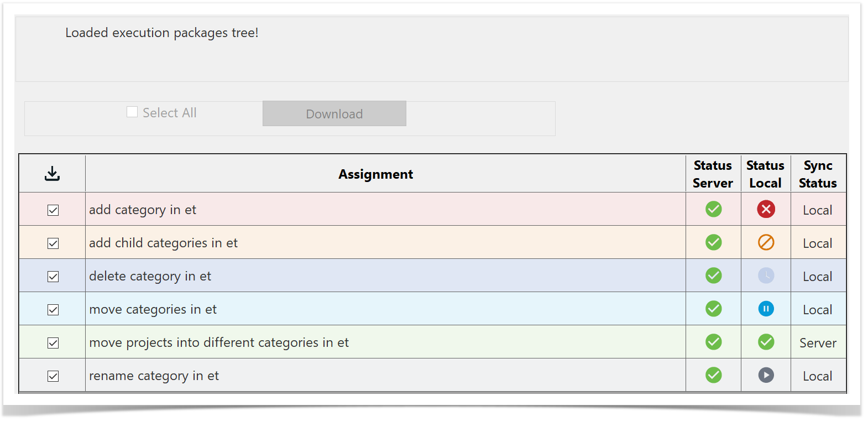Screen dimensions: 868x421
Task: Click pending clock icon for delete category
Action: point(766,276)
